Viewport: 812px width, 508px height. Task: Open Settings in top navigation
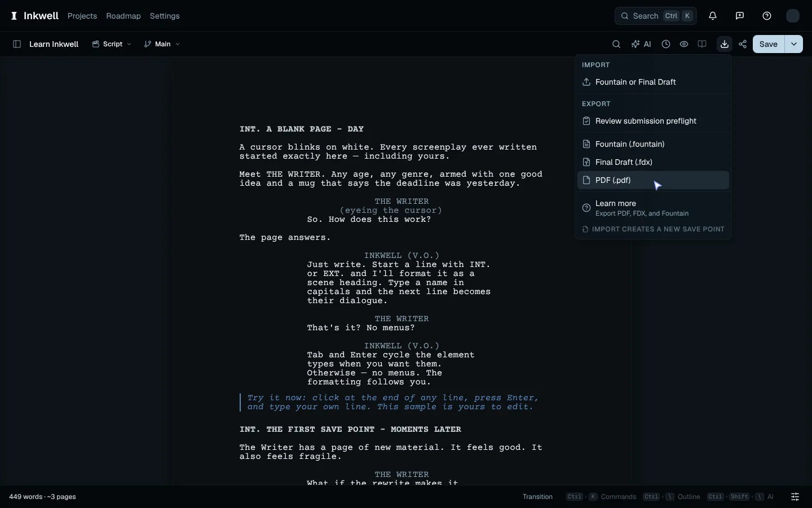point(165,16)
